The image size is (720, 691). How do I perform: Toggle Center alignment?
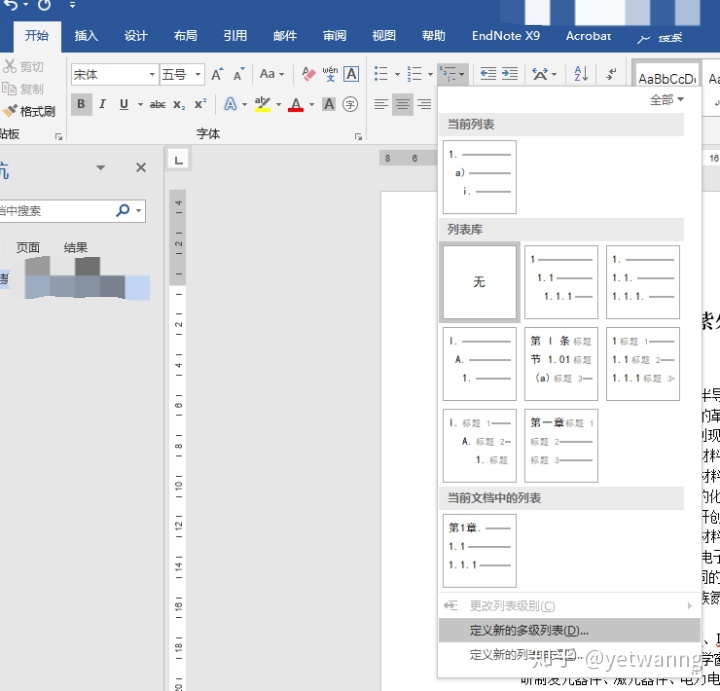pyautogui.click(x=403, y=104)
